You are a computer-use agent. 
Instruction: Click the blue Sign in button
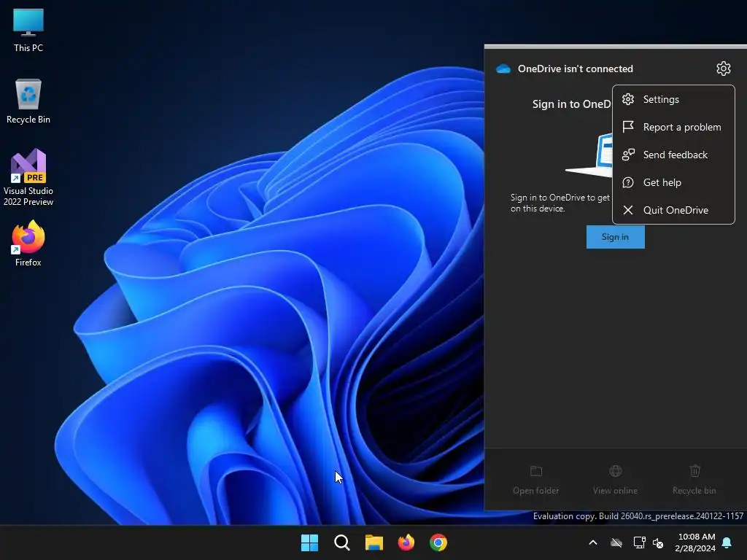click(615, 237)
